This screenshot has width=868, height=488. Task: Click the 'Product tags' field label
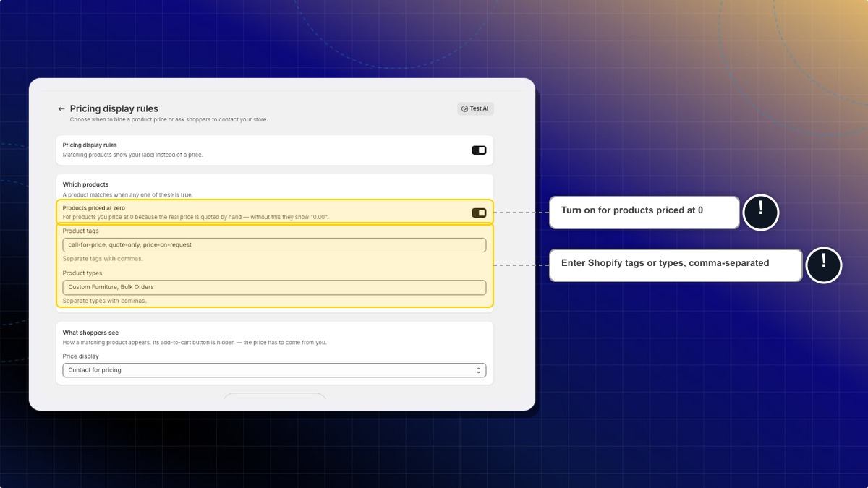[x=80, y=231]
